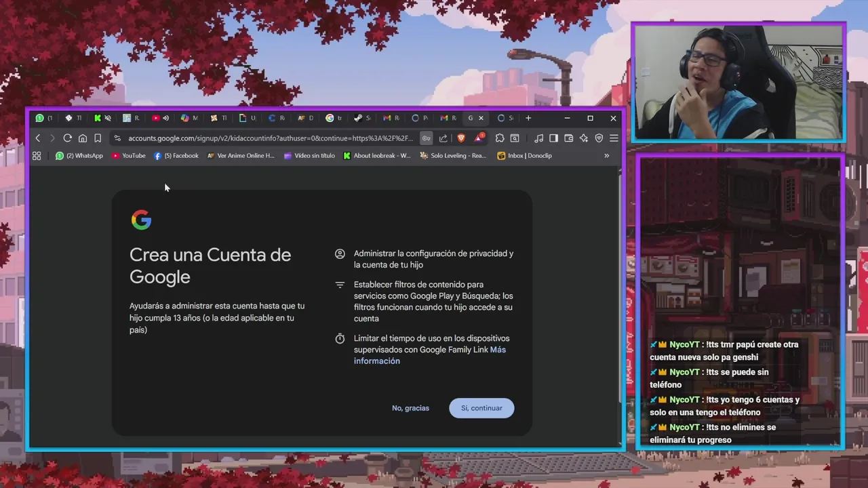Open the YouTube bookmark
The height and width of the screenshot is (488, 868).
click(129, 156)
